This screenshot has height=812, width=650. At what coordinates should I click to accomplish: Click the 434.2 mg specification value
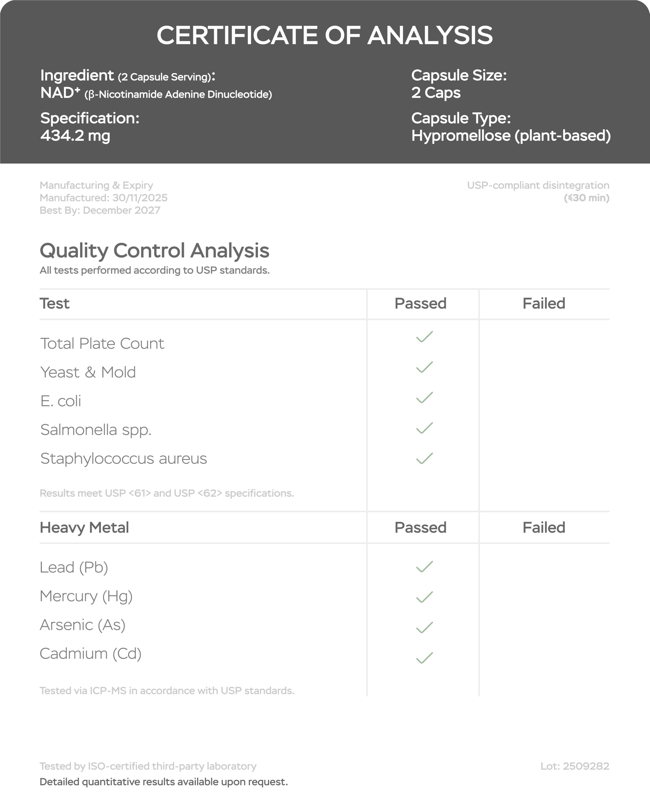pyautogui.click(x=75, y=136)
